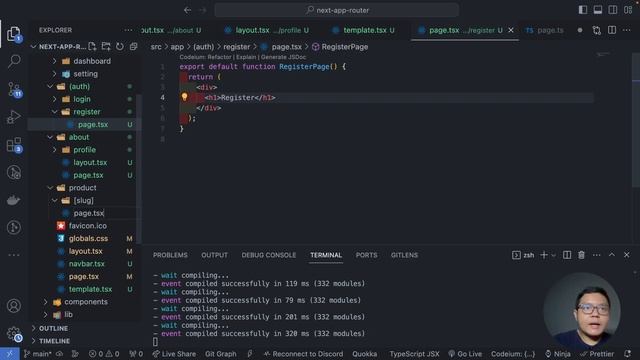This screenshot has height=360, width=640.
Task: Click the main branch status item
Action: click(38, 354)
